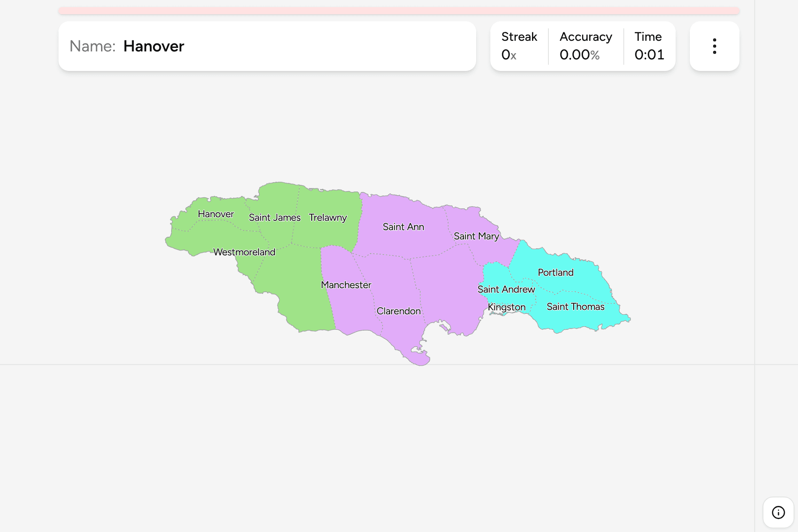The width and height of the screenshot is (798, 532).
Task: Click the Portland parish region
Action: 555,273
